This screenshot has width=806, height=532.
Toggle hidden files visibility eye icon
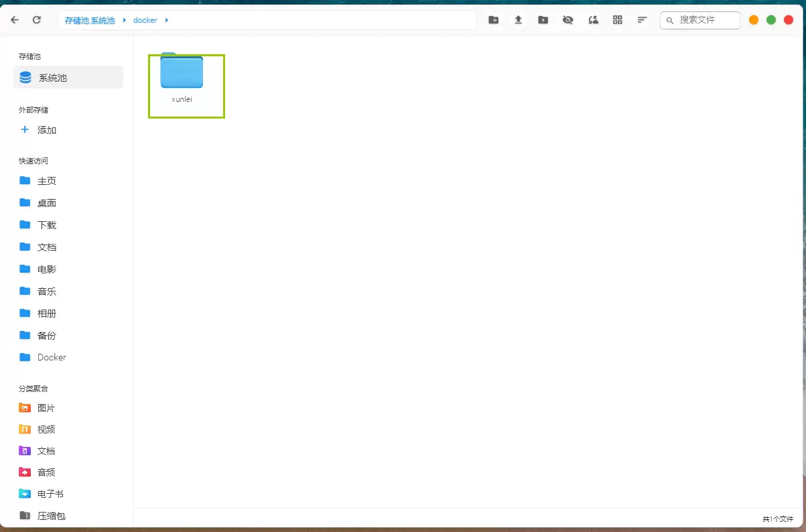click(567, 20)
